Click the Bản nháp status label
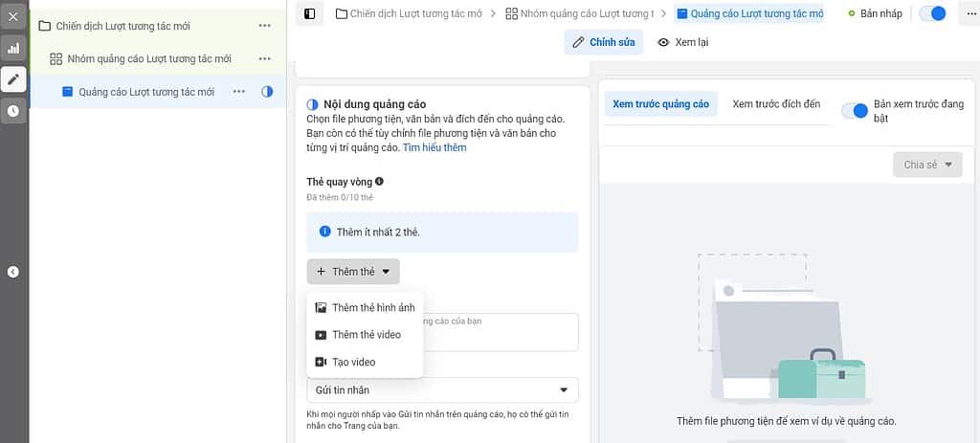 click(880, 13)
